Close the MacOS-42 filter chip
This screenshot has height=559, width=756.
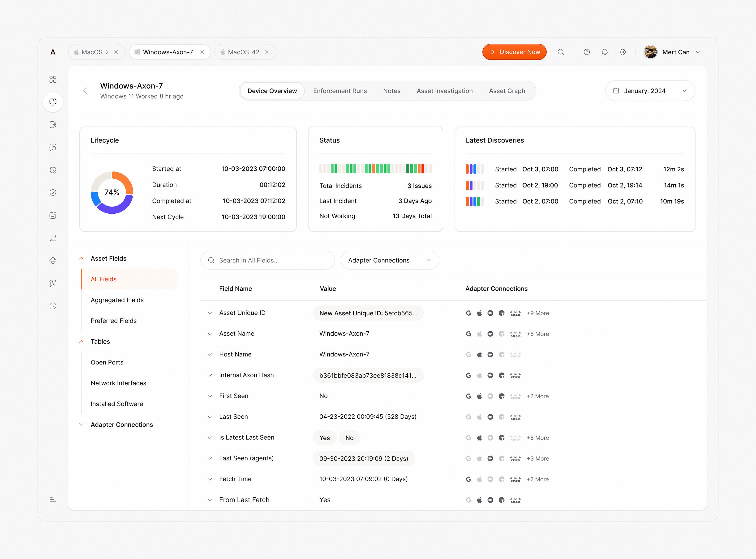coord(267,52)
